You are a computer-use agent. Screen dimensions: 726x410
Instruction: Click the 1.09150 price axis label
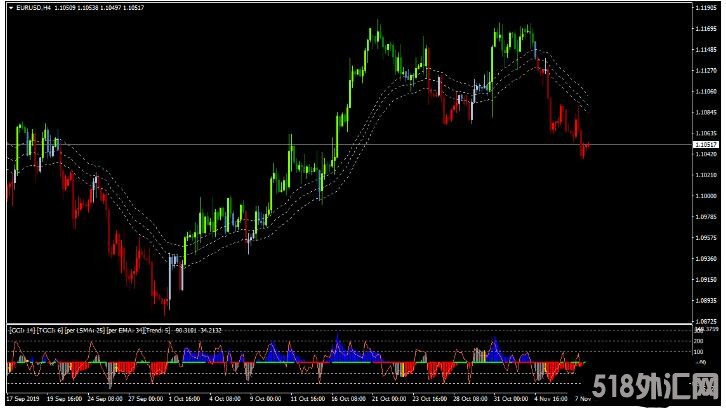coord(706,280)
